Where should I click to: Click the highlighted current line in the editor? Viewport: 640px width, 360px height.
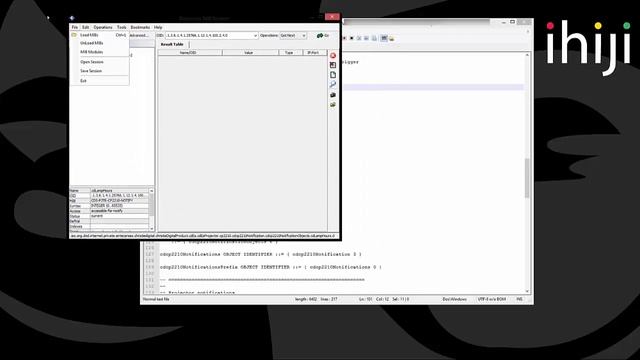point(433,87)
